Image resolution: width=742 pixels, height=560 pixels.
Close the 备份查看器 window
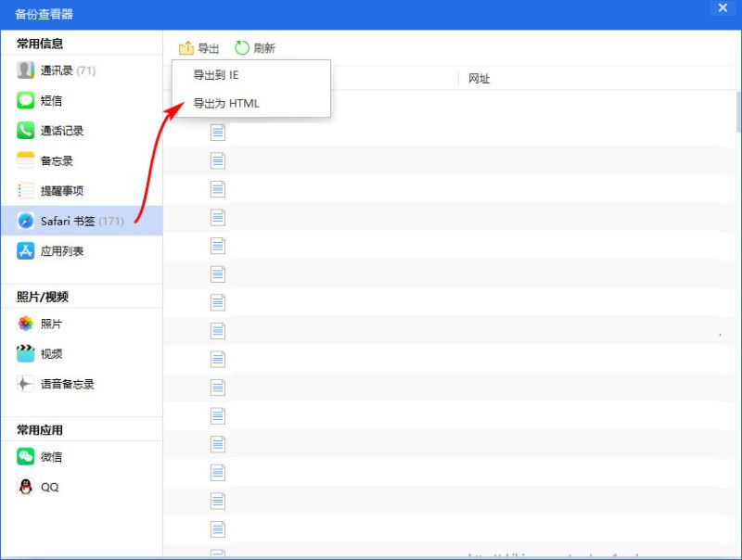(723, 8)
